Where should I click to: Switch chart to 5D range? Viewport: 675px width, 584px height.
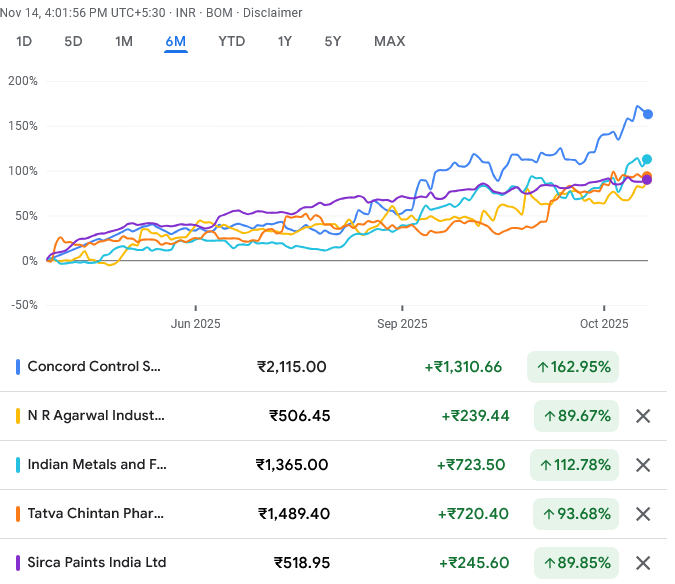tap(73, 41)
